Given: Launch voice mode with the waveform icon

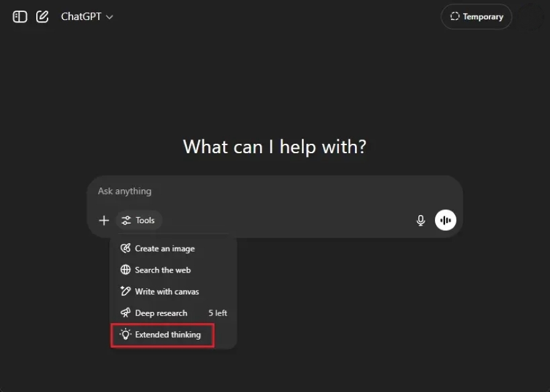Looking at the screenshot, I should click(446, 220).
